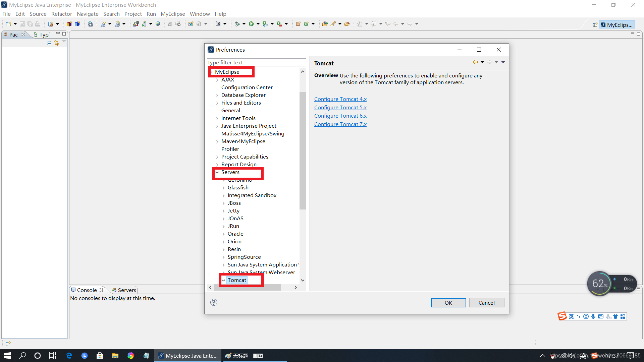Click the Open Type folder icon

pos(325,24)
